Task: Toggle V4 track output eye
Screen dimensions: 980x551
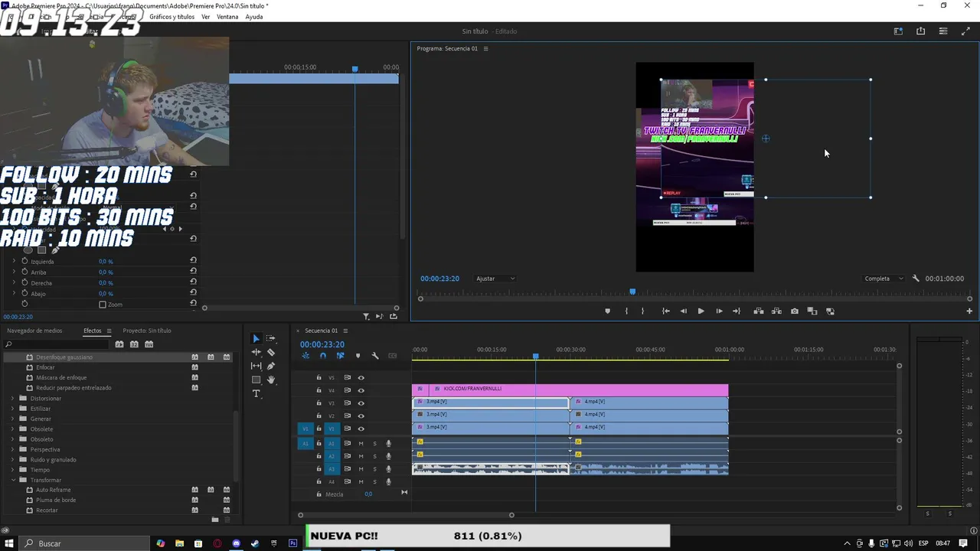Action: [x=361, y=390]
